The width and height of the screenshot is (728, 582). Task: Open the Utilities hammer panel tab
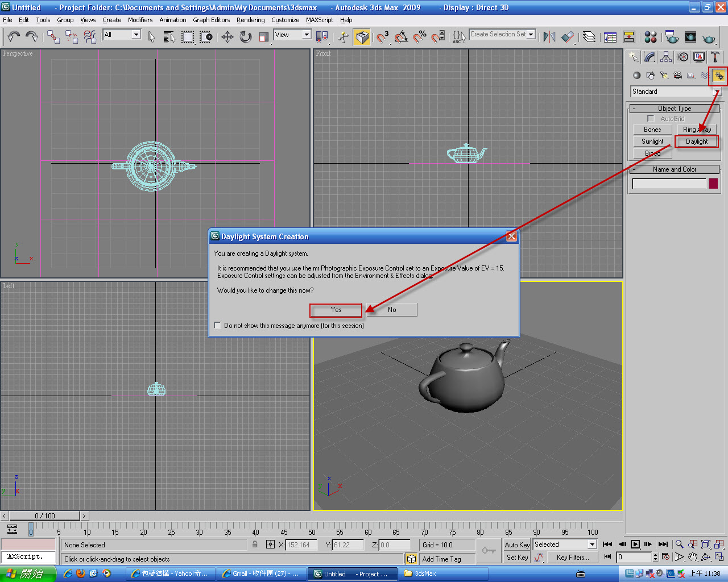point(715,57)
